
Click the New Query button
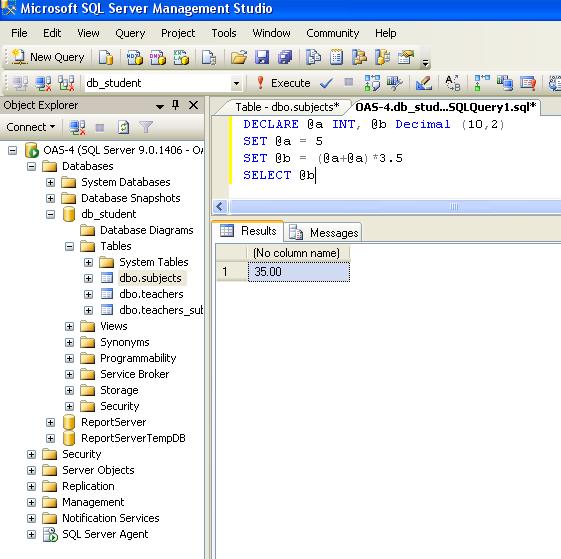coord(48,57)
